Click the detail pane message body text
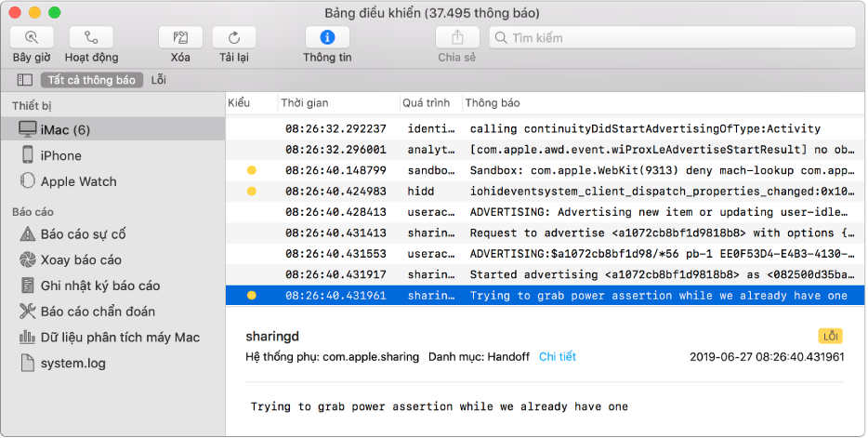The image size is (868, 438). 439,406
